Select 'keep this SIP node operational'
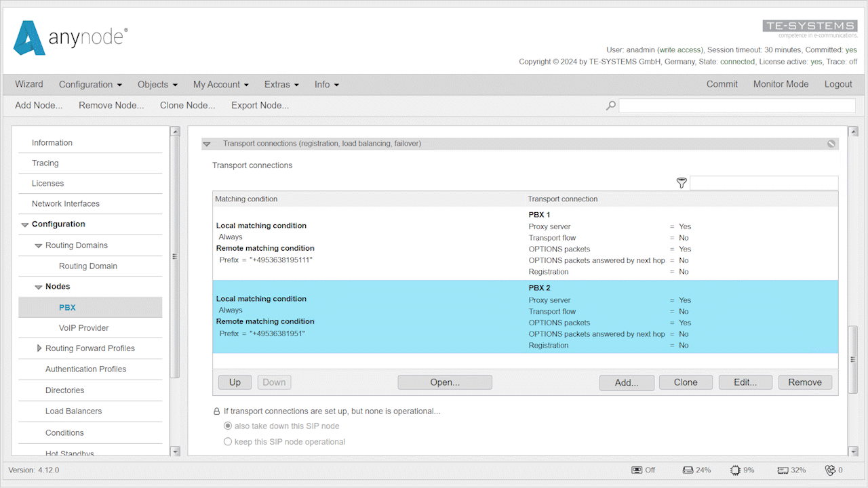 [228, 442]
